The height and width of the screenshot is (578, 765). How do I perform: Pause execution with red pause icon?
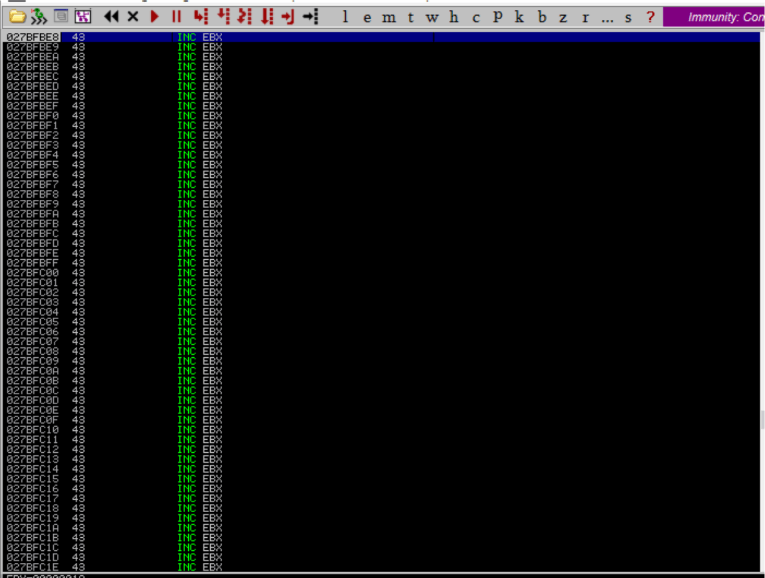click(177, 17)
